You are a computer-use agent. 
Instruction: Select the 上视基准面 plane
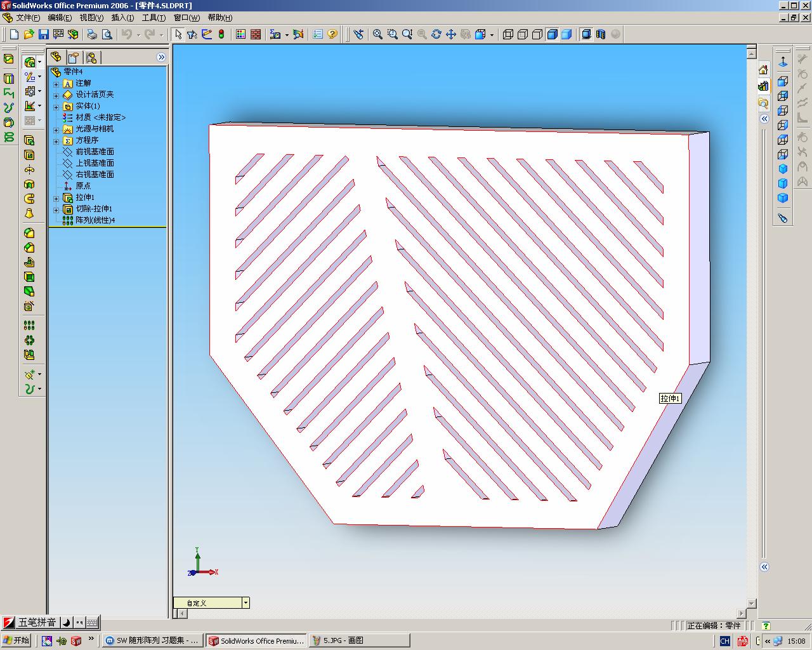[88, 163]
